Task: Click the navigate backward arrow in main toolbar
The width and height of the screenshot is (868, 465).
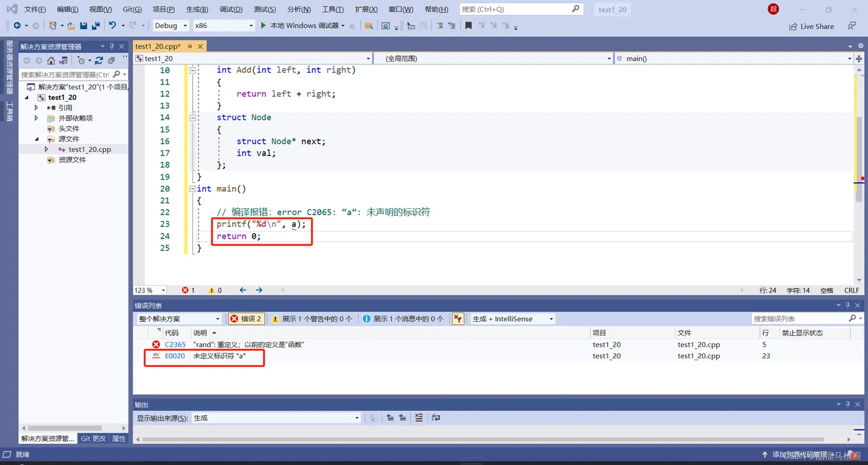Action: pyautogui.click(x=17, y=25)
